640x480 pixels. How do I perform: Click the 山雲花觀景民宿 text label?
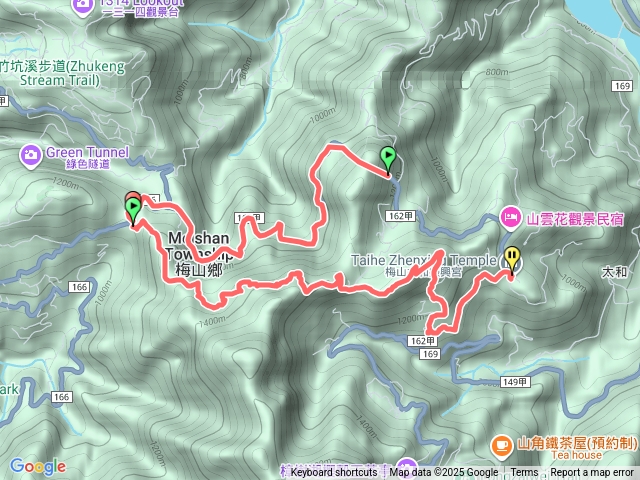point(575,219)
